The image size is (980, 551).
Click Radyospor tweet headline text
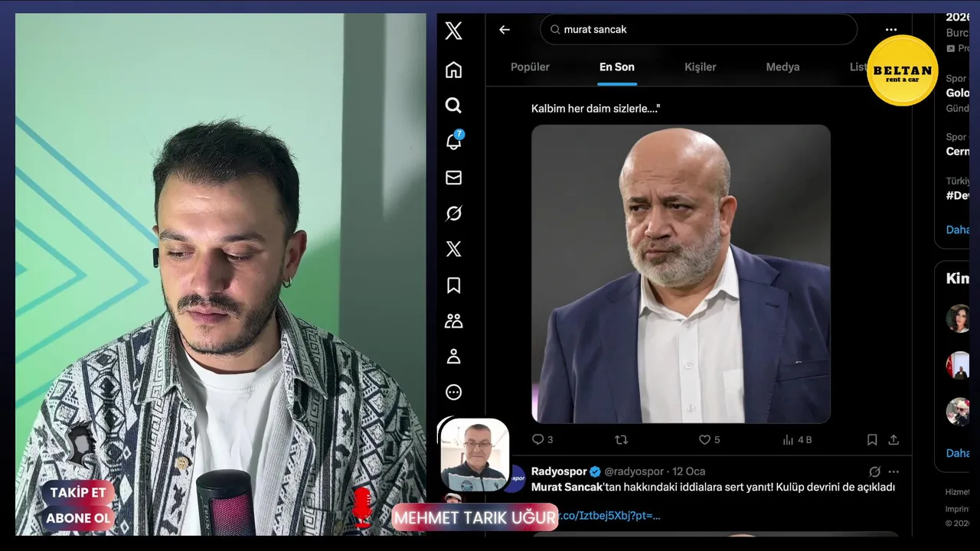click(x=713, y=487)
